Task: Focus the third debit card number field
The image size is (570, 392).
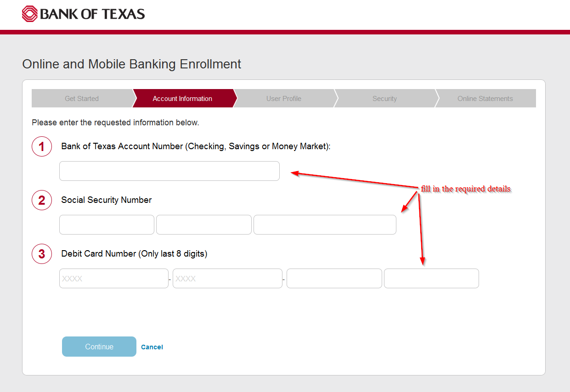Action: coord(334,278)
